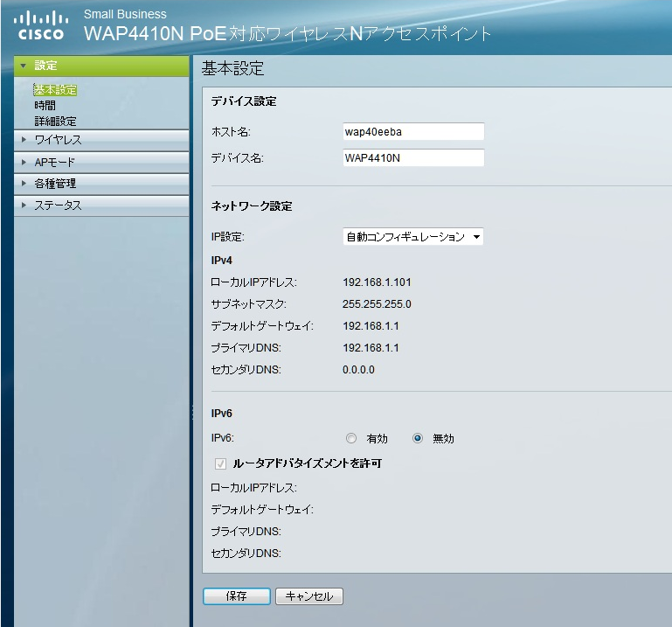
Task: Open the 詳細設定 page
Action: [55, 122]
